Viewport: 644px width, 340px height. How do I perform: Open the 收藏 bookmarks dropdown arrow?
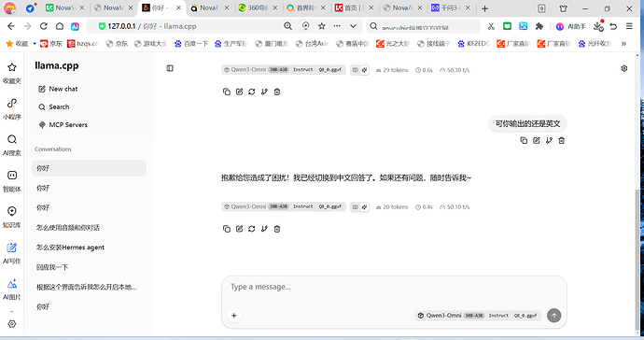[35, 43]
